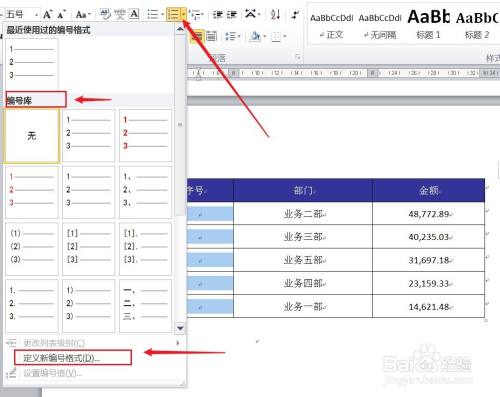Click the Decrease Indent icon
The image size is (500, 397).
tap(218, 14)
